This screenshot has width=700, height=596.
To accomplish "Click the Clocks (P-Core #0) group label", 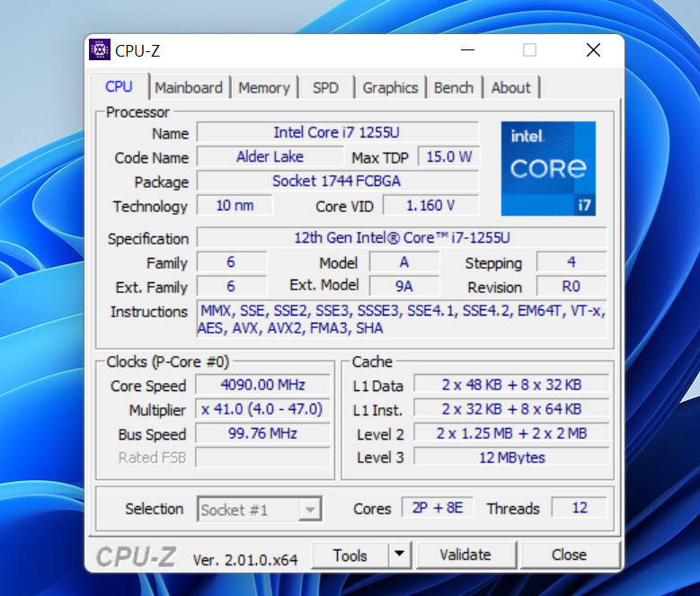I will (x=168, y=361).
